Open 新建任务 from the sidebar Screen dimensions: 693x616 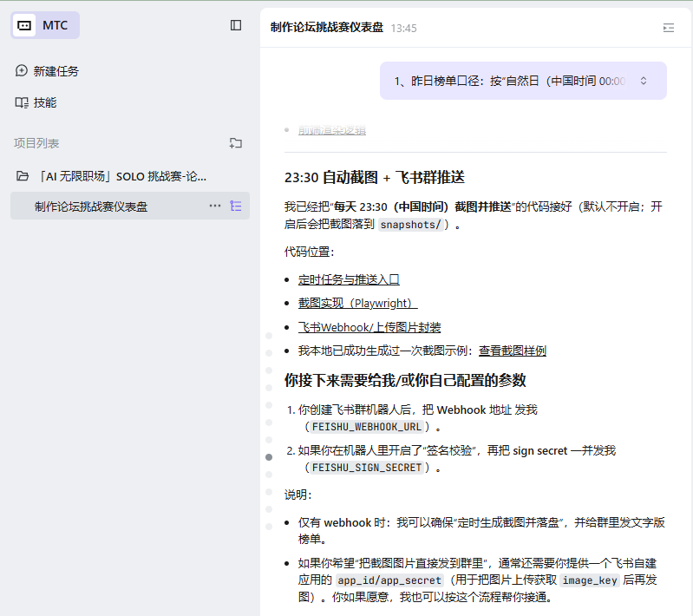point(56,71)
